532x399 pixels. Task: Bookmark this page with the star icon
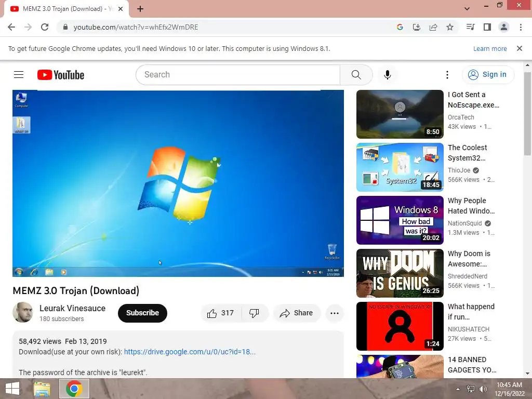pos(450,27)
